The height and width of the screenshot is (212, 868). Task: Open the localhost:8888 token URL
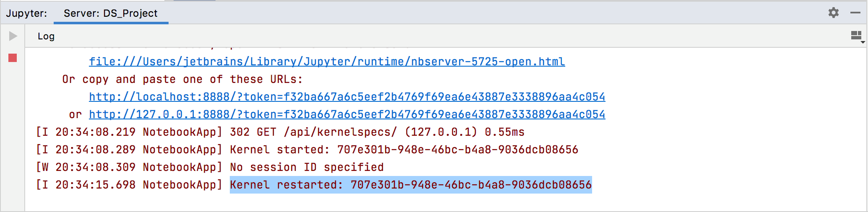point(347,97)
